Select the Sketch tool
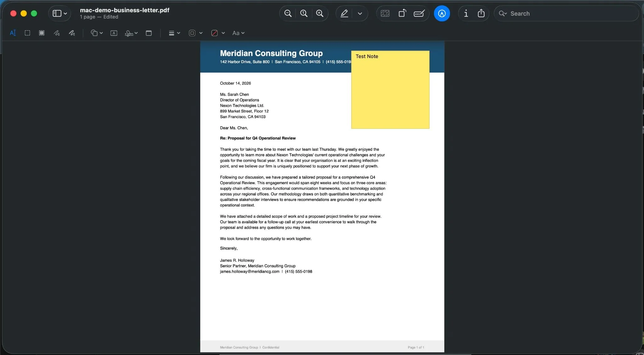The height and width of the screenshot is (355, 644). [57, 33]
